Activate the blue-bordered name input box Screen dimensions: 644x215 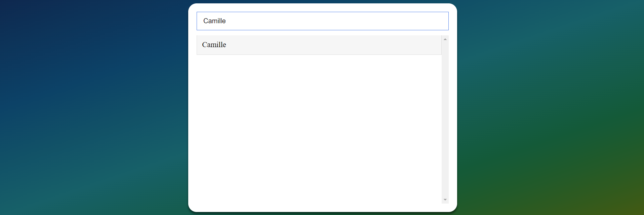(x=322, y=21)
